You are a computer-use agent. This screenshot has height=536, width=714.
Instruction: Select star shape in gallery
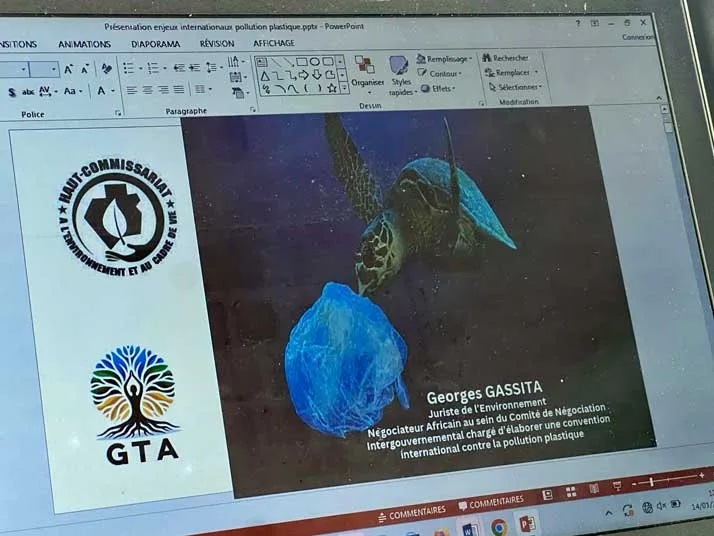click(332, 88)
